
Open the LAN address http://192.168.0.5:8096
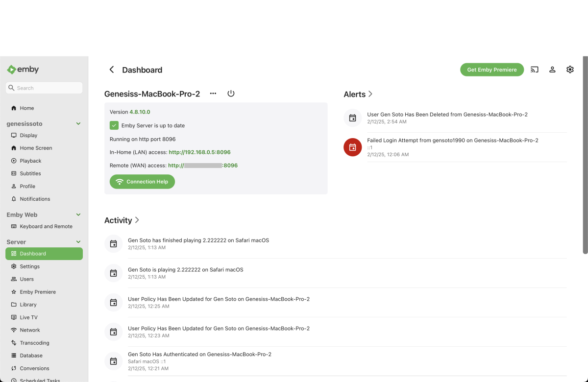pos(199,152)
